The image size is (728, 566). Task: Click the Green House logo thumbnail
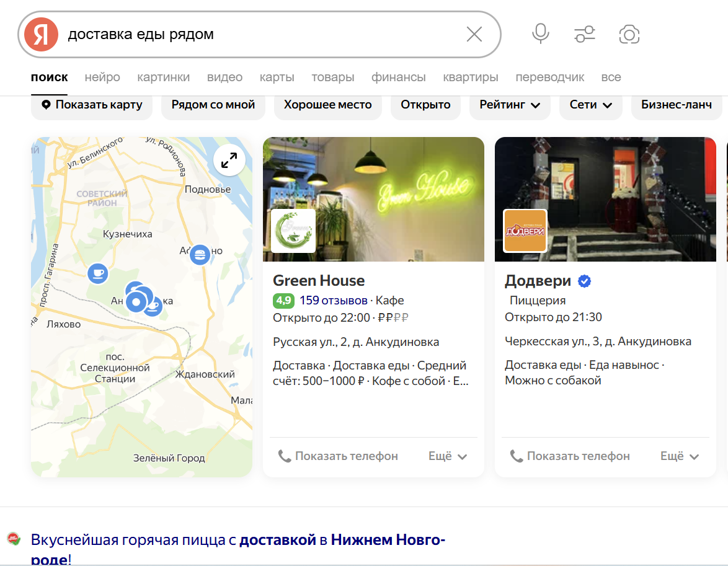click(x=293, y=231)
